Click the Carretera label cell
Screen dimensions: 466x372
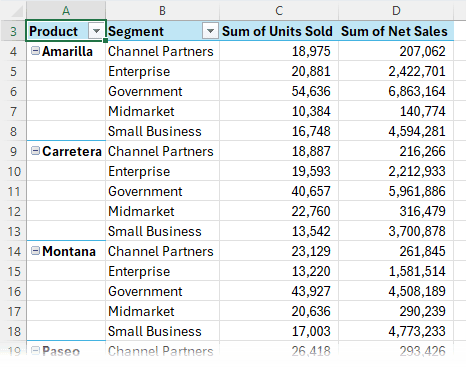(66, 151)
